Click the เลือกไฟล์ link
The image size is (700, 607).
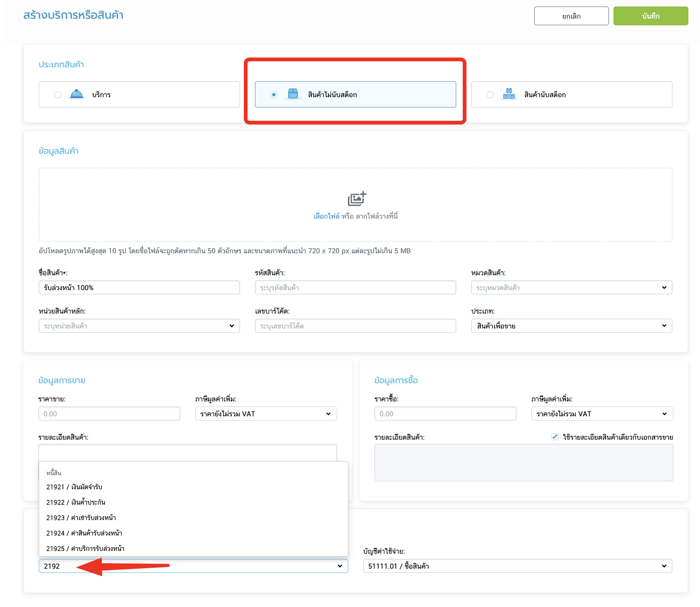(326, 216)
